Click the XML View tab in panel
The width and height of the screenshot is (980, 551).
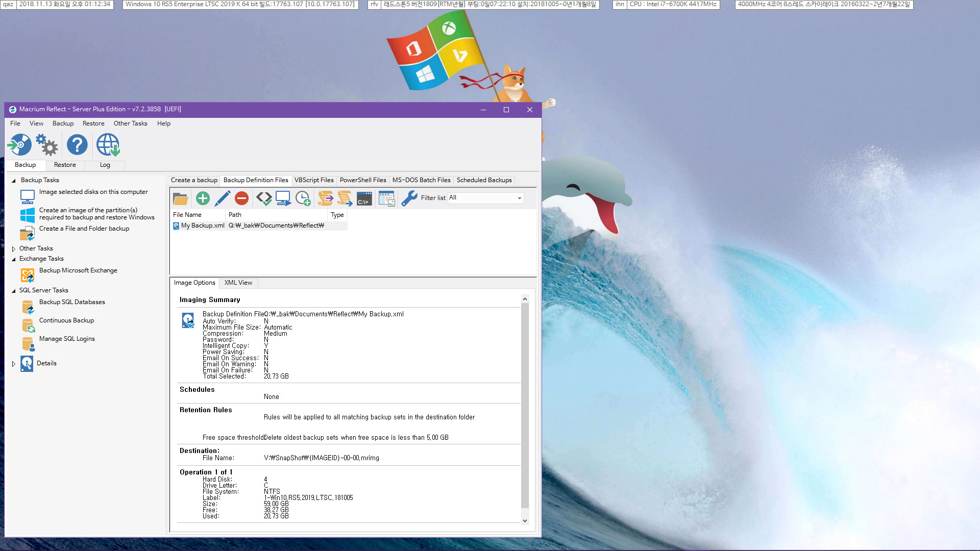237,283
